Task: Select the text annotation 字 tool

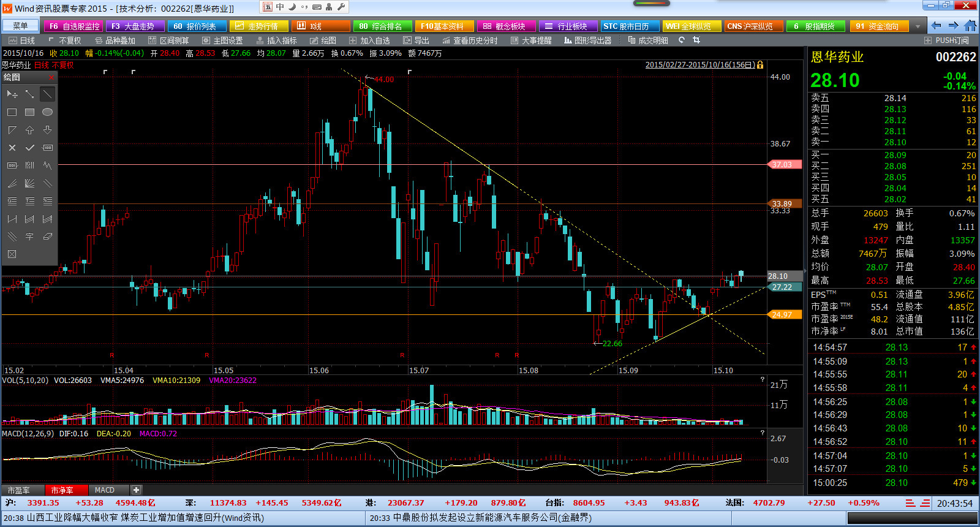Action: pyautogui.click(x=29, y=237)
